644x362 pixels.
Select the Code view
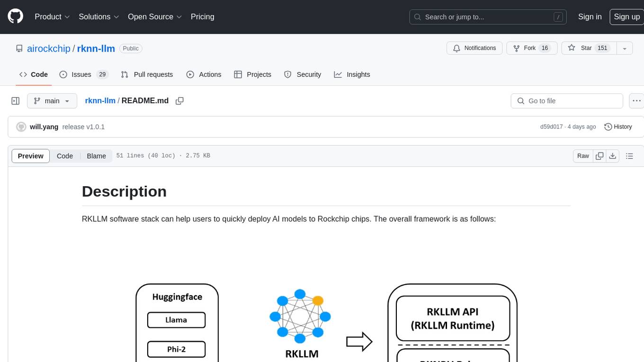[x=65, y=156]
